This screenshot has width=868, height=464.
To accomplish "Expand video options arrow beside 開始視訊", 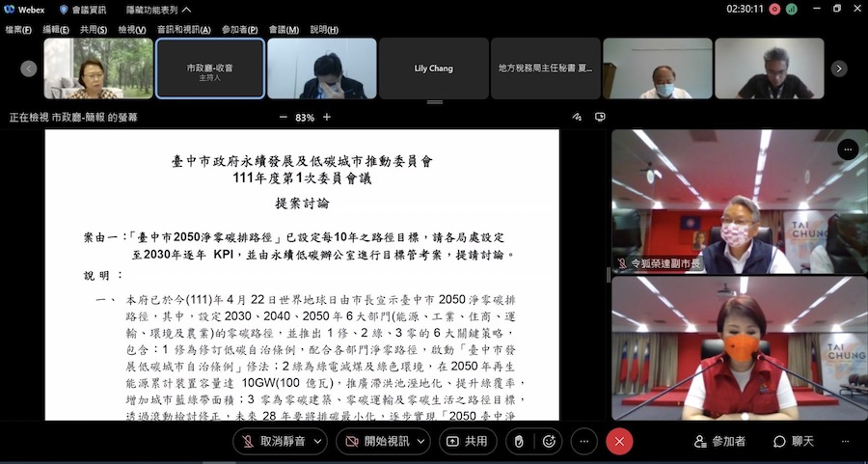I will (421, 441).
